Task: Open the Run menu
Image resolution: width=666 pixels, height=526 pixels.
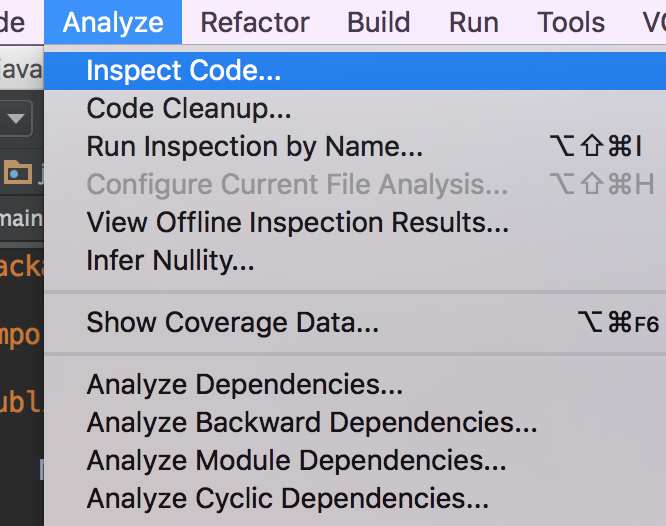Action: click(x=474, y=22)
